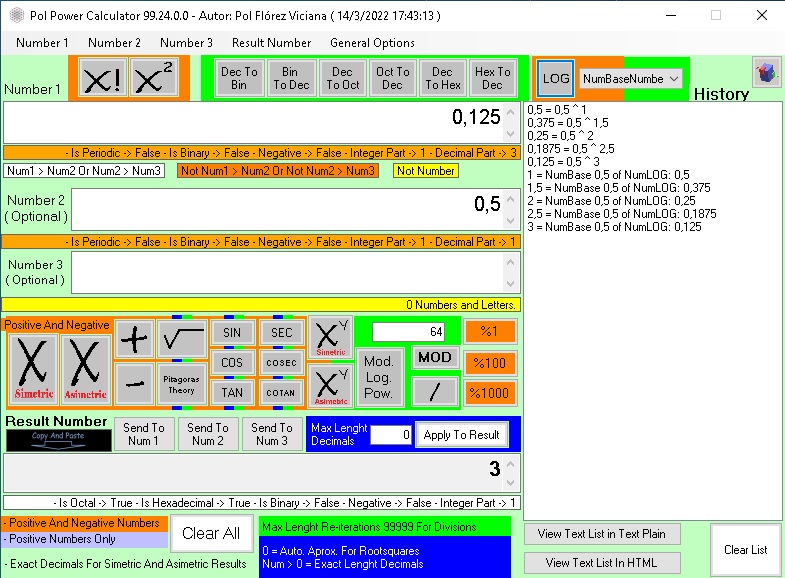Click Dec To Hex conversion button
Screen dimensions: 785x578
443,79
